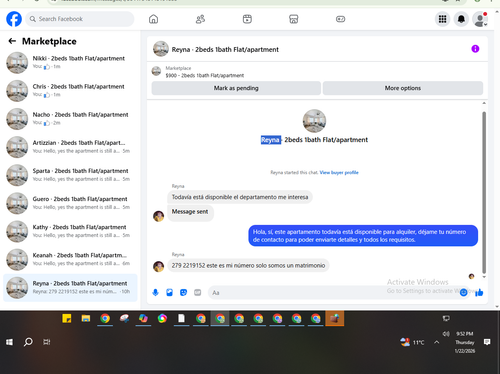500x374 pixels.
Task: Expand the system tray hidden icons chevron
Action: coord(437,342)
